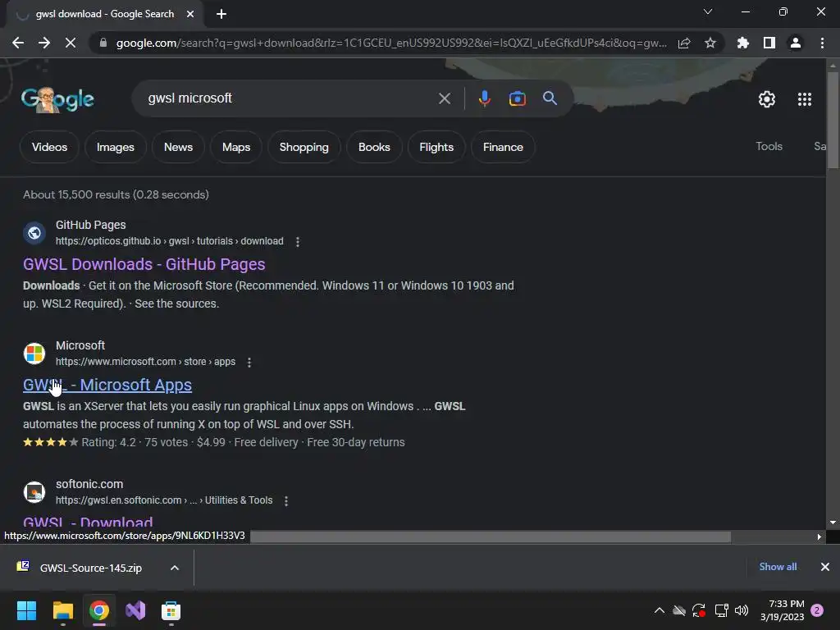Open the notification count badge

click(x=817, y=610)
